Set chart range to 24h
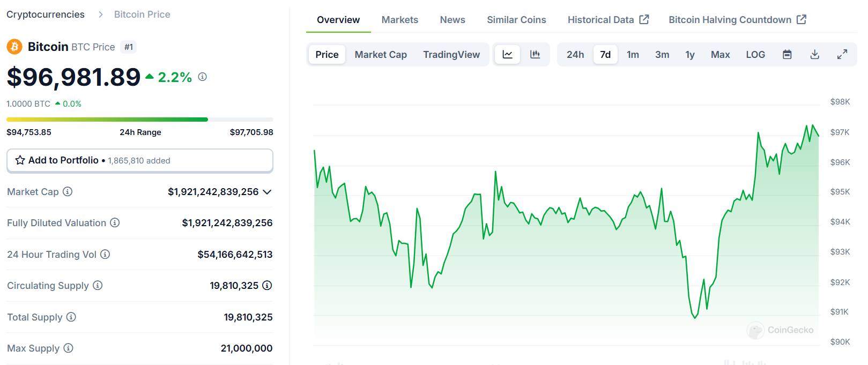The height and width of the screenshot is (365, 868). click(575, 54)
